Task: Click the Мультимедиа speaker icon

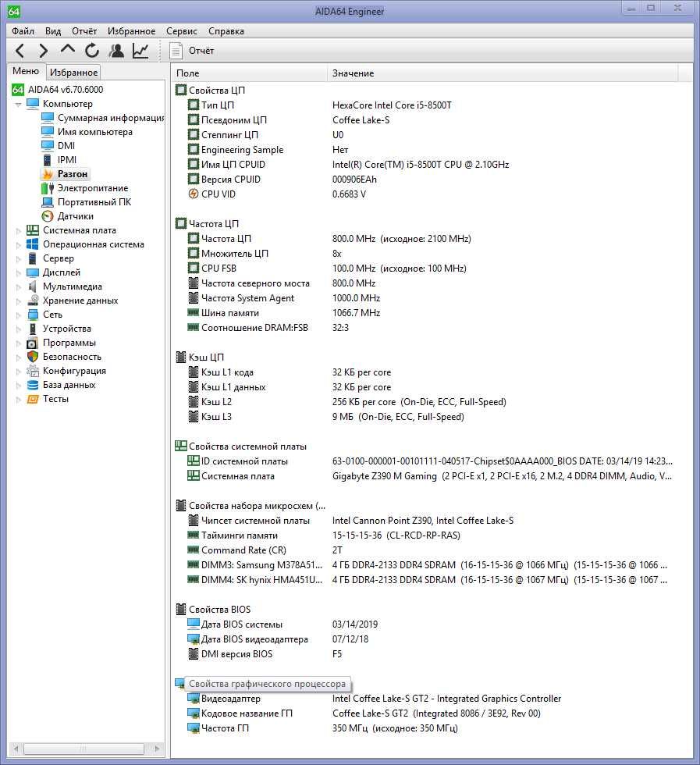Action: [x=33, y=286]
